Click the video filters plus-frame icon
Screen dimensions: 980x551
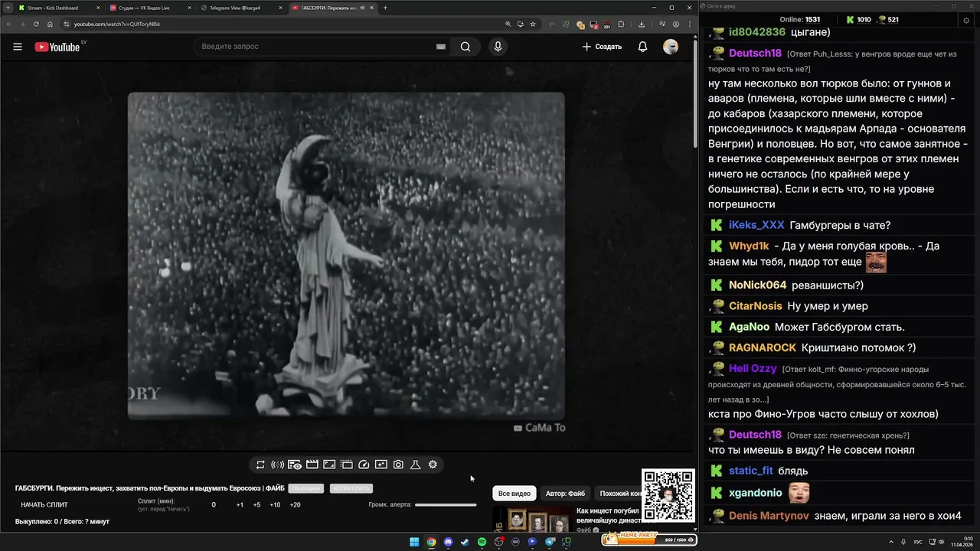pyautogui.click(x=381, y=465)
